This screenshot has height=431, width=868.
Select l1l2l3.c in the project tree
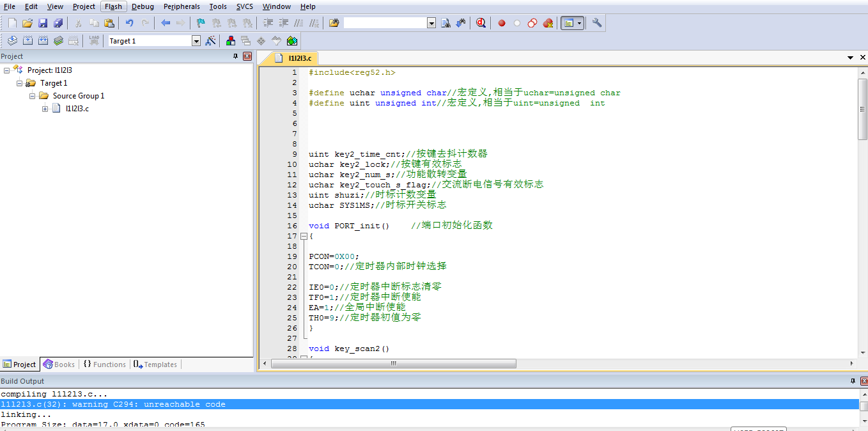77,109
